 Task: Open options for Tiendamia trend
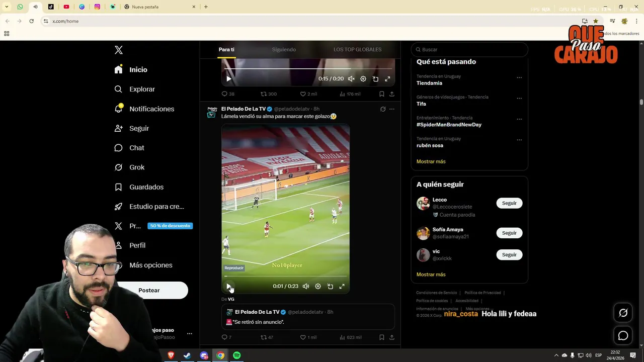point(519,77)
